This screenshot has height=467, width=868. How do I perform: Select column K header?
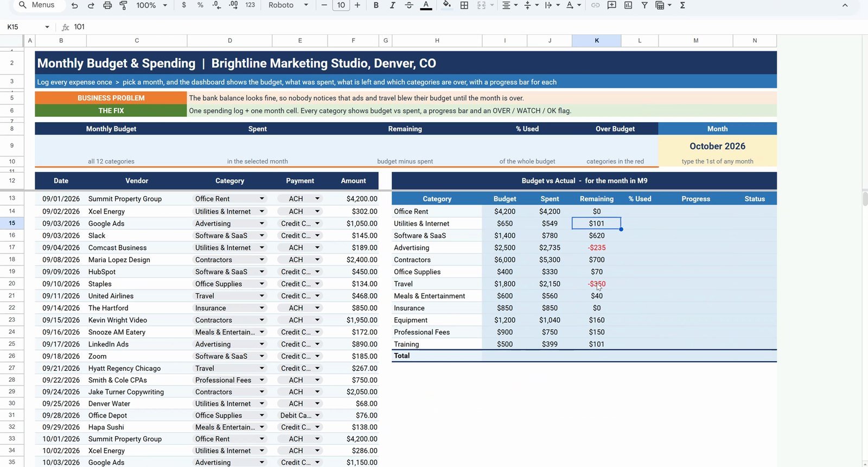(597, 41)
